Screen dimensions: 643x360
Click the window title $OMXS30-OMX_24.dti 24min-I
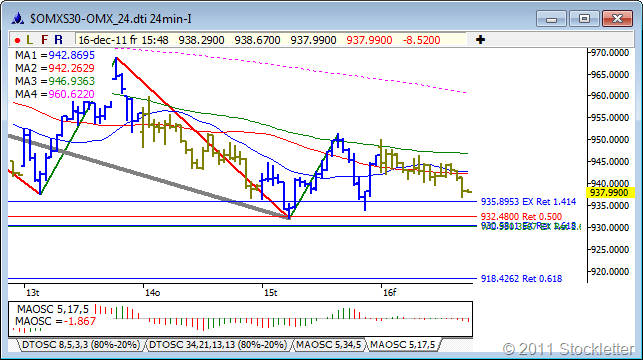pyautogui.click(x=111, y=19)
